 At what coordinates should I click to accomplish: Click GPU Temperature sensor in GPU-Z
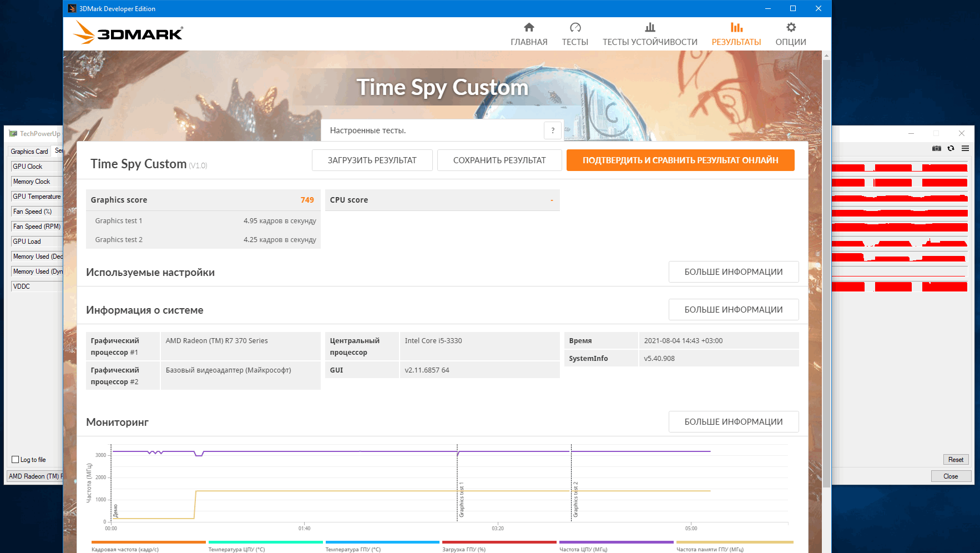click(x=37, y=197)
